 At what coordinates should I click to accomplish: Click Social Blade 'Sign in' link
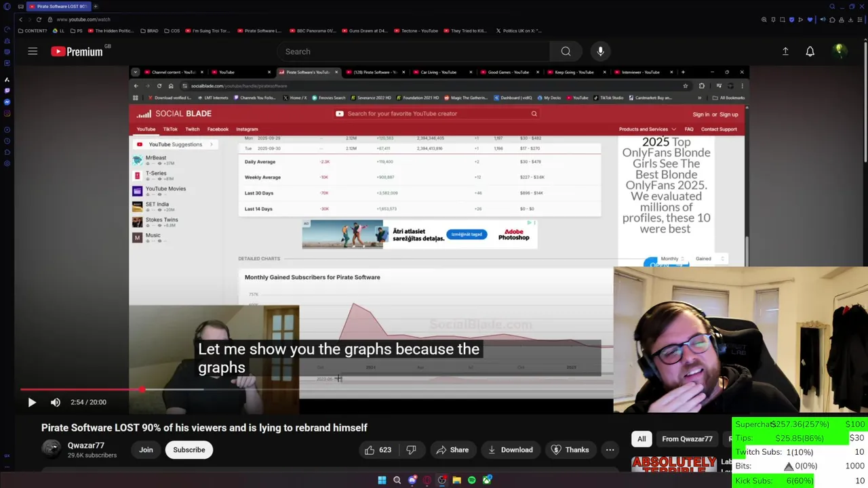click(701, 115)
